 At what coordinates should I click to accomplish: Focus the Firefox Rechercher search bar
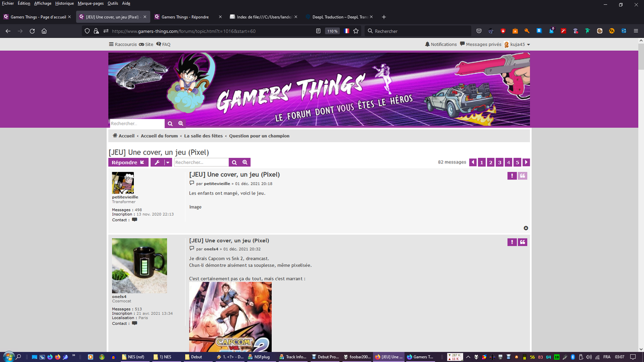tap(418, 31)
